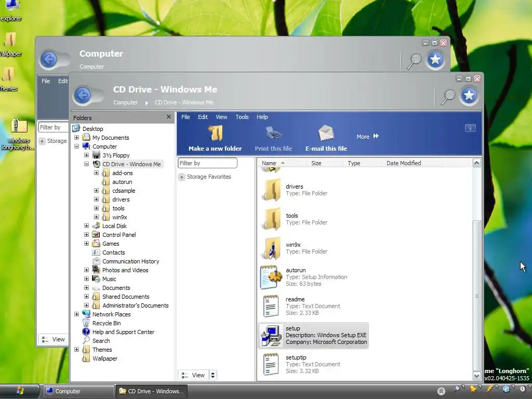Click Control Panel icon in folder tree
The image size is (532, 399).
[96, 234]
